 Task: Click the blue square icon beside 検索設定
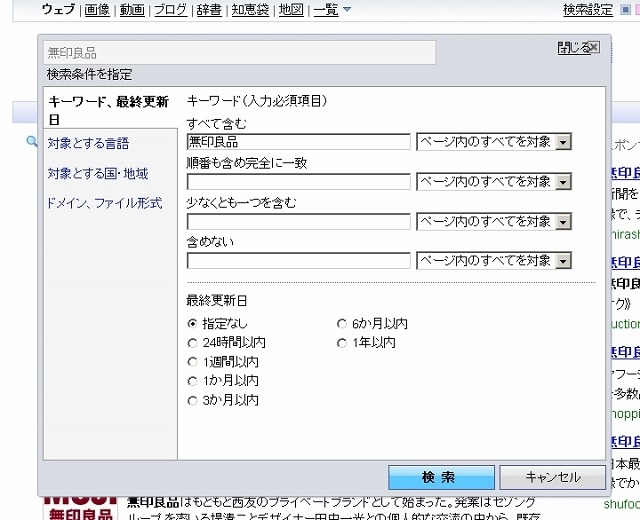(625, 10)
